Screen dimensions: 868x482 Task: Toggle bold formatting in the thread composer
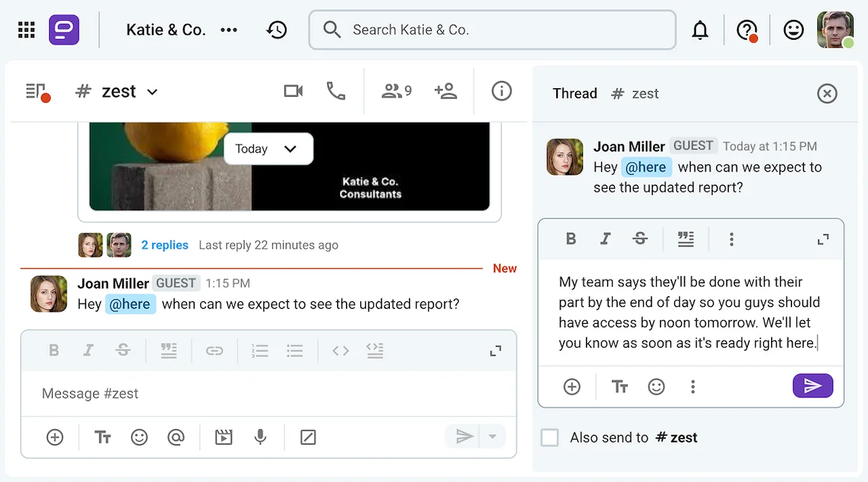pyautogui.click(x=571, y=238)
